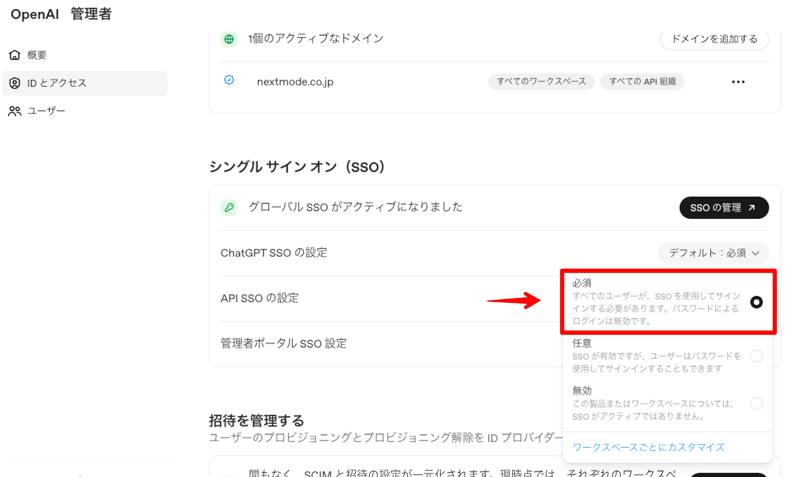Click the 管理者ポータル SSO 設定 row
Viewport: 800px width, 477px height.
pyautogui.click(x=284, y=343)
